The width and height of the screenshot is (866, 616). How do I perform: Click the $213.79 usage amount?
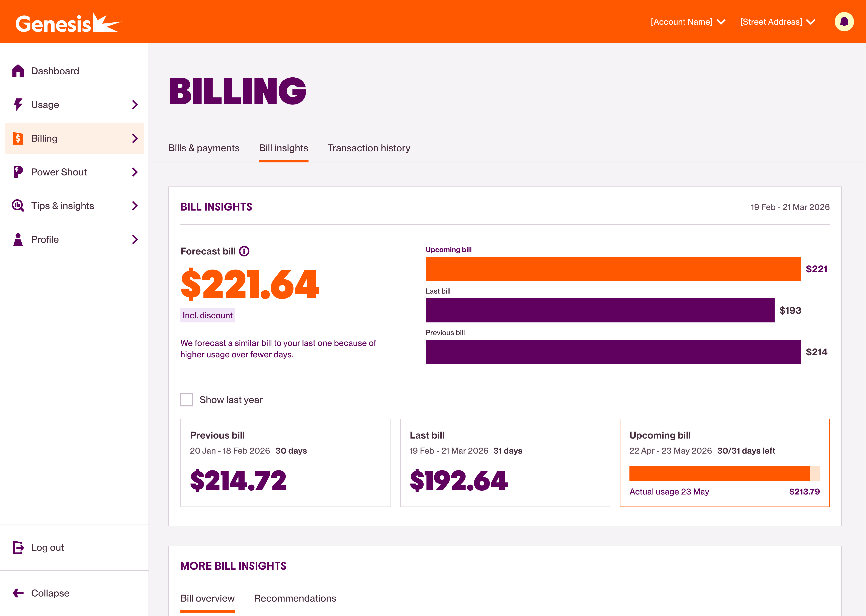tap(804, 492)
